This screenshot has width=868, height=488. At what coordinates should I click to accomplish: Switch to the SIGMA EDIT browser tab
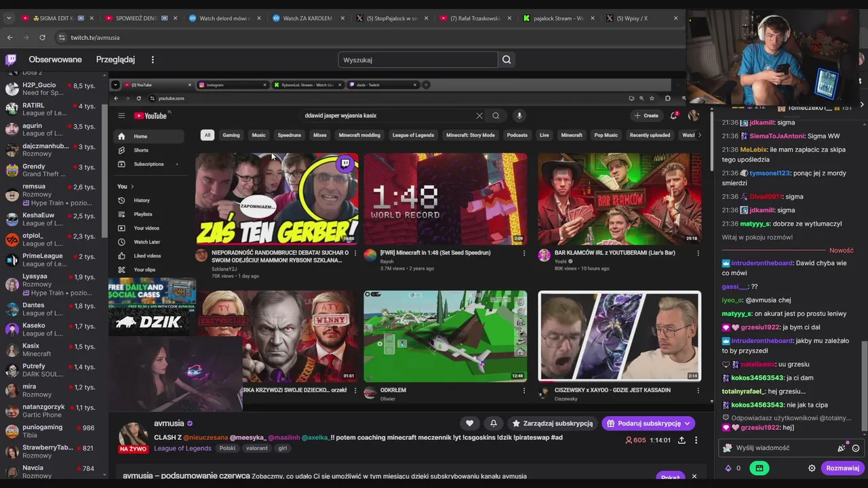(x=57, y=18)
